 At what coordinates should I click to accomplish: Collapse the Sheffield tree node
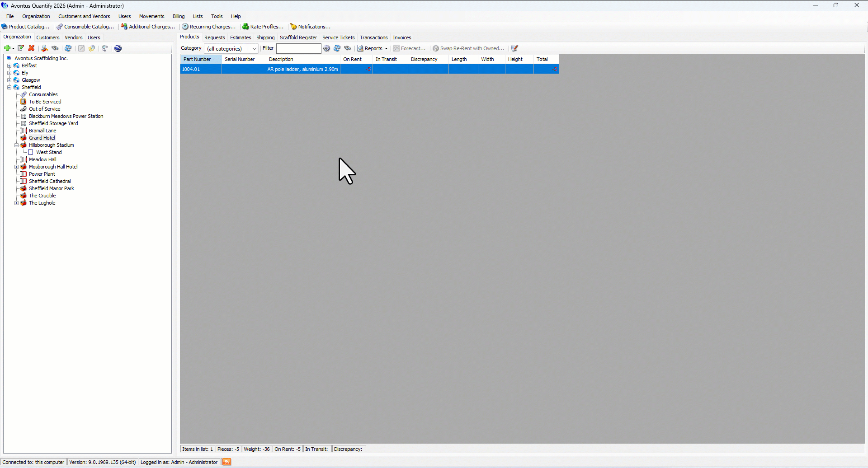coord(9,87)
